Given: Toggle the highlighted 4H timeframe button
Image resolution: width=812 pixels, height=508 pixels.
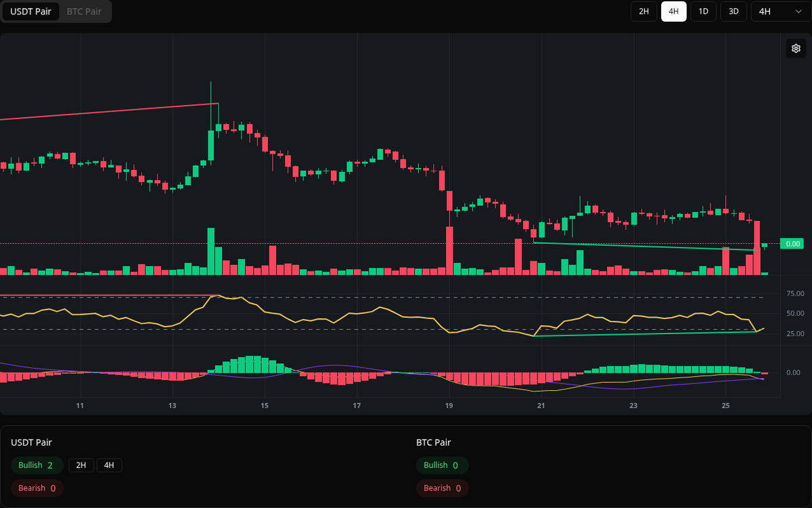Looking at the screenshot, I should click(673, 12).
